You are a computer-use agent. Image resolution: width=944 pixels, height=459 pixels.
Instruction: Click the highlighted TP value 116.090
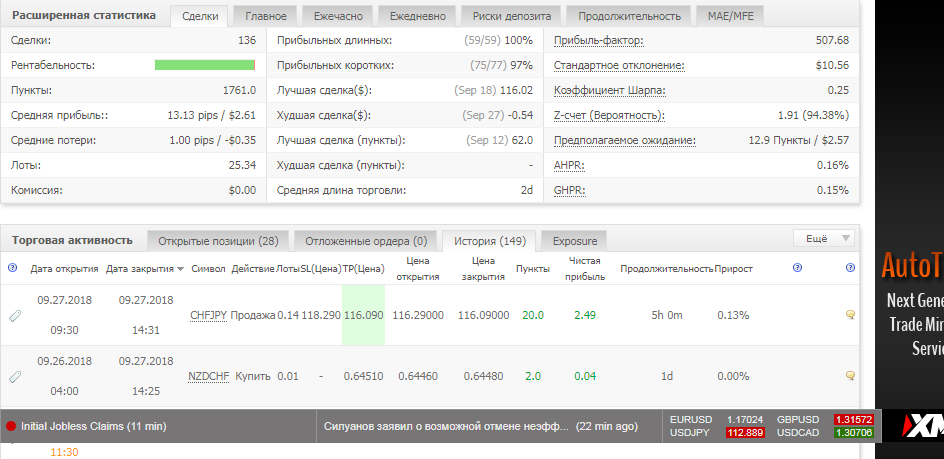click(364, 315)
